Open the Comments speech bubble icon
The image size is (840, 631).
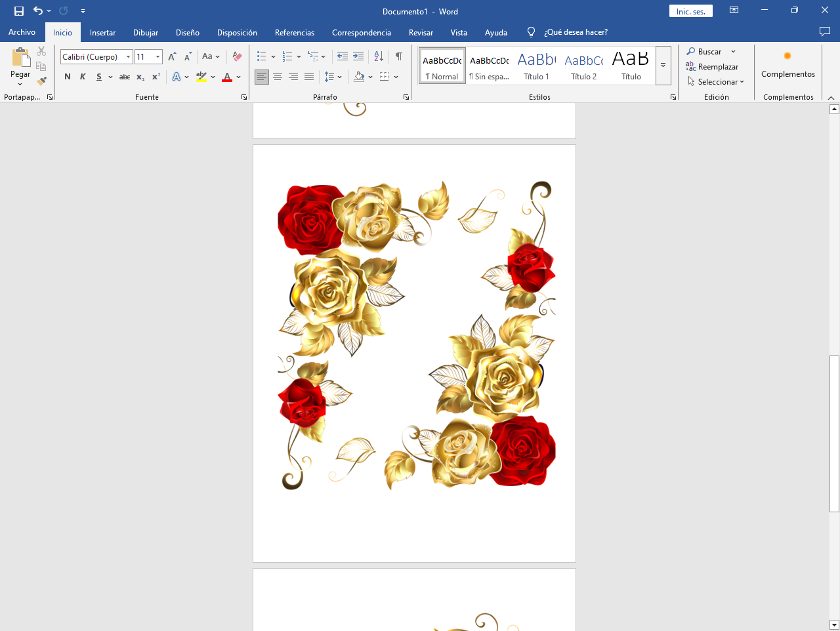825,32
